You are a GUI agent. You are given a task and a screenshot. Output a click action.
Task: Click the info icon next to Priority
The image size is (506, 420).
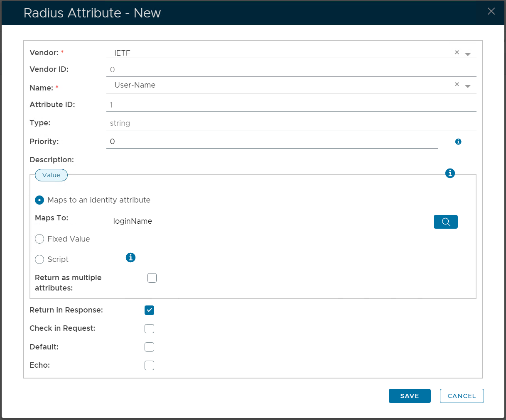[458, 142]
